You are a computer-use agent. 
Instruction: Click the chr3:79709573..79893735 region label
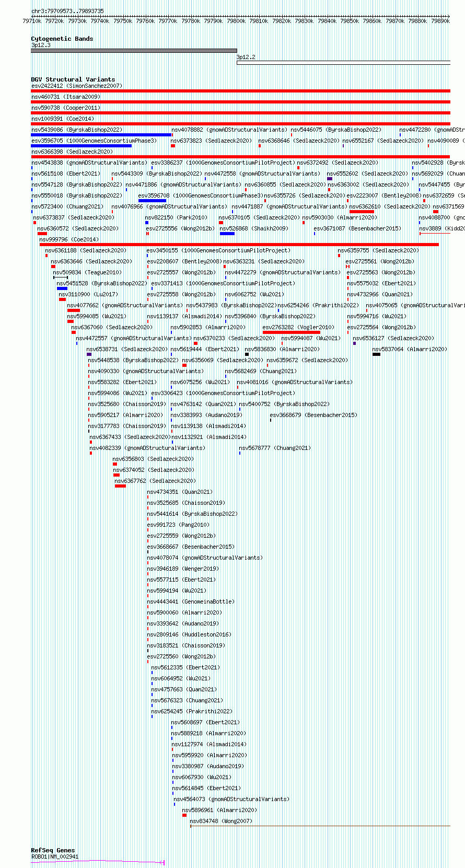pyautogui.click(x=67, y=11)
